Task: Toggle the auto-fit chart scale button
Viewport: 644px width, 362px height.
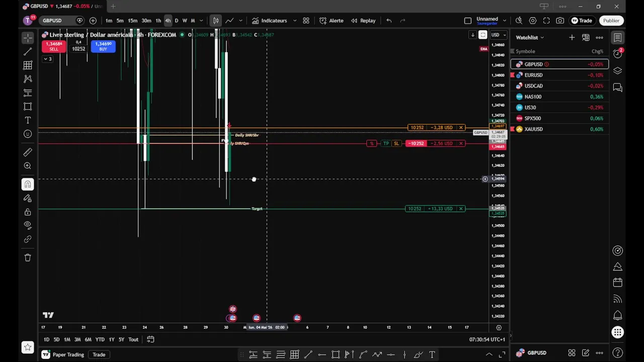Action: [x=483, y=35]
